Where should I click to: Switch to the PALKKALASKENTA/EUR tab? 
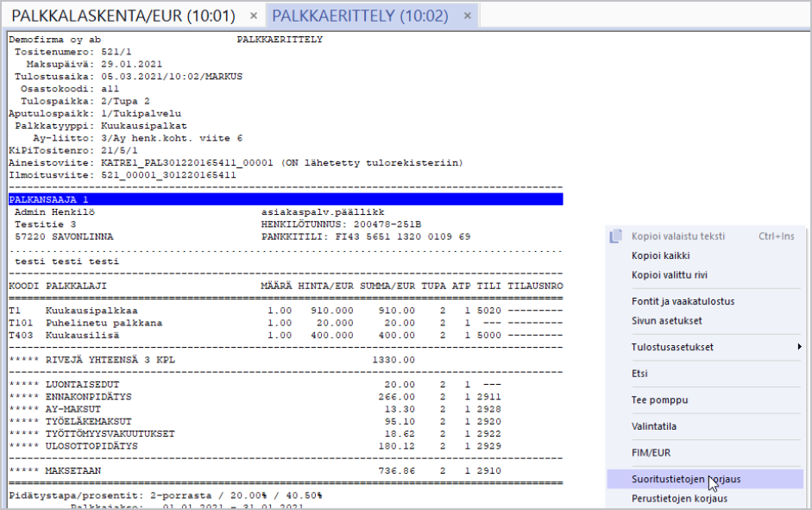(123, 16)
